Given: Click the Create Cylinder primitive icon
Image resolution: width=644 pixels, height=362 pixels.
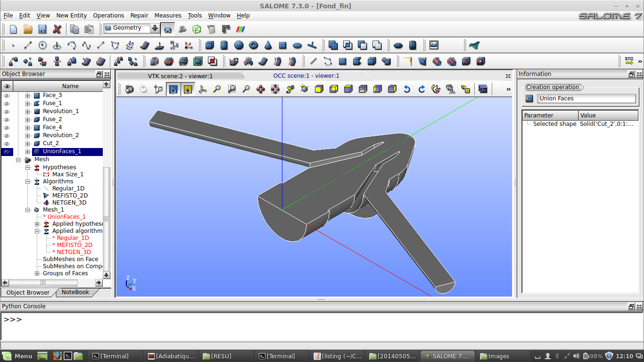Looking at the screenshot, I should click(x=224, y=45).
